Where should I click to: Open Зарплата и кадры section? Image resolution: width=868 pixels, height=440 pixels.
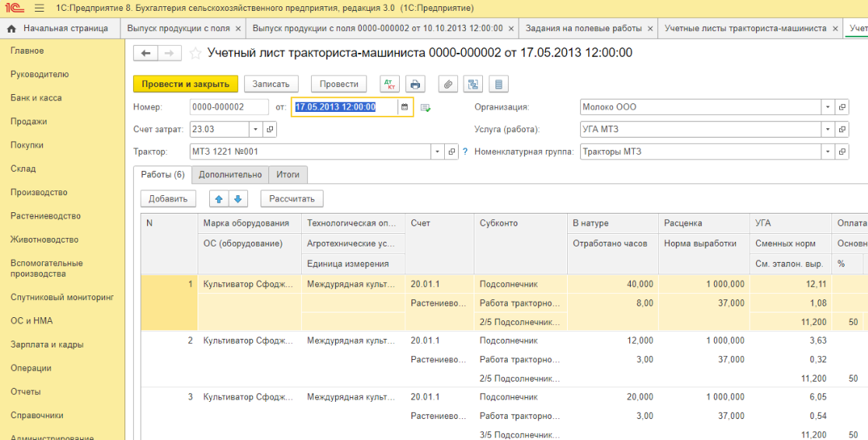(x=47, y=344)
